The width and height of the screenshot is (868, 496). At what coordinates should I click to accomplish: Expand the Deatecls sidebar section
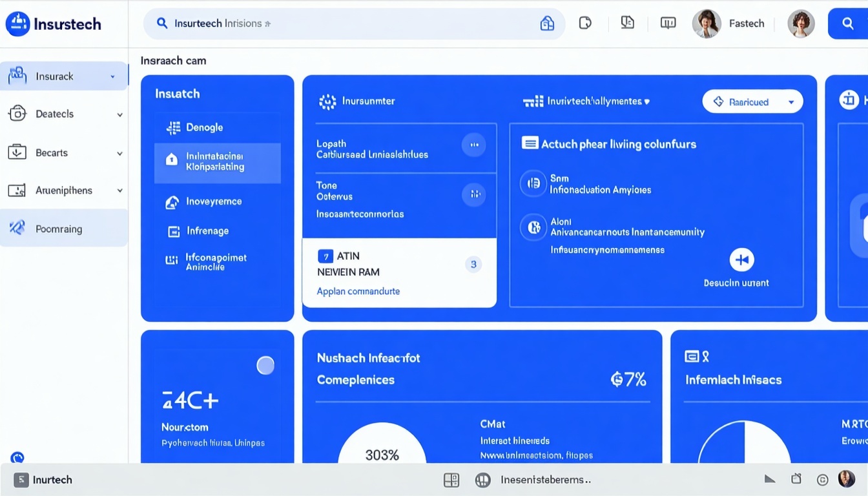click(x=119, y=114)
